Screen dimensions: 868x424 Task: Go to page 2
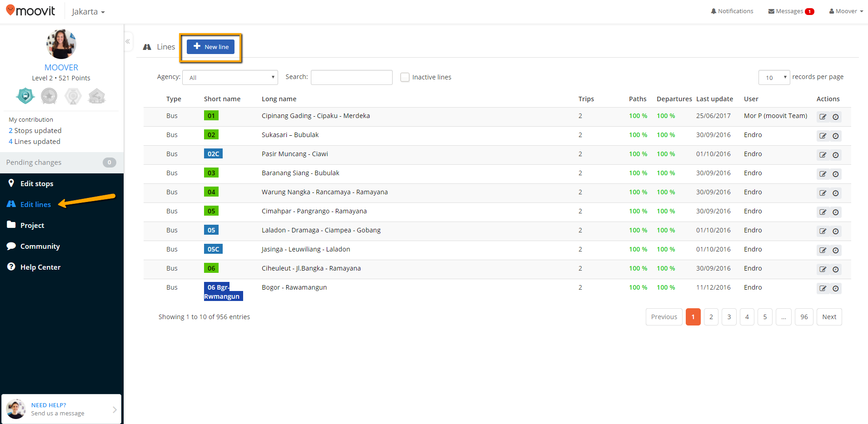tap(711, 317)
